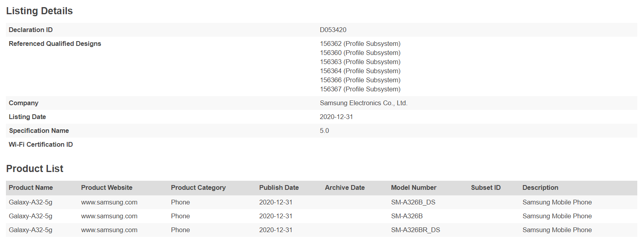Open qualified design 156367 Profile Subsystem

[x=360, y=89]
